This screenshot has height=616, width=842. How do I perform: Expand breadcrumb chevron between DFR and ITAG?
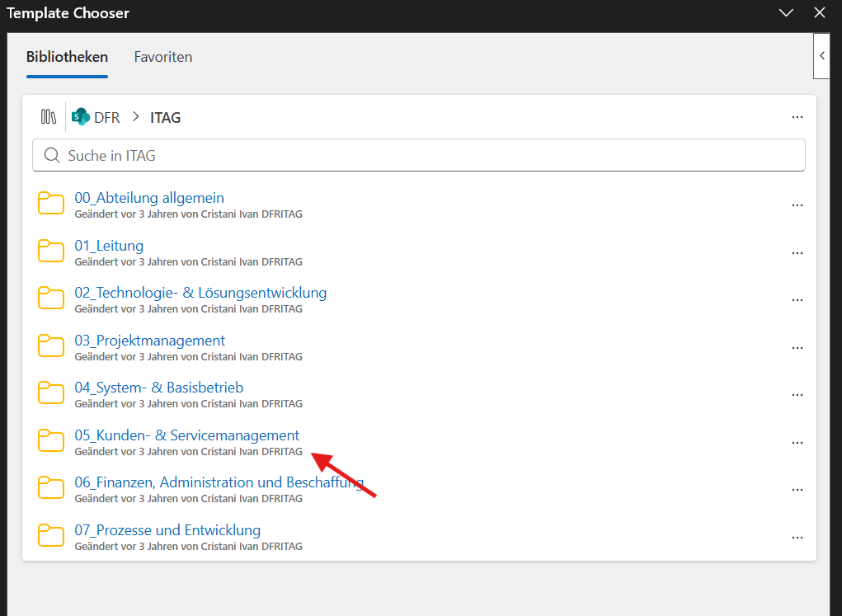[136, 116]
